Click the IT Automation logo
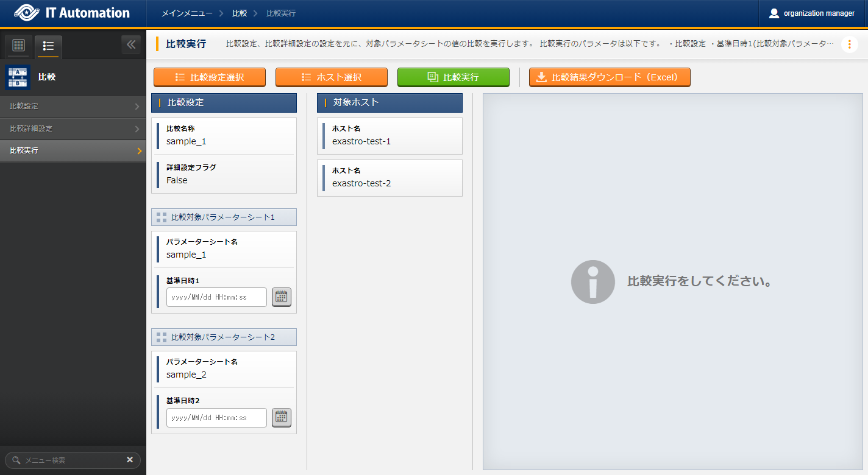 [72, 13]
